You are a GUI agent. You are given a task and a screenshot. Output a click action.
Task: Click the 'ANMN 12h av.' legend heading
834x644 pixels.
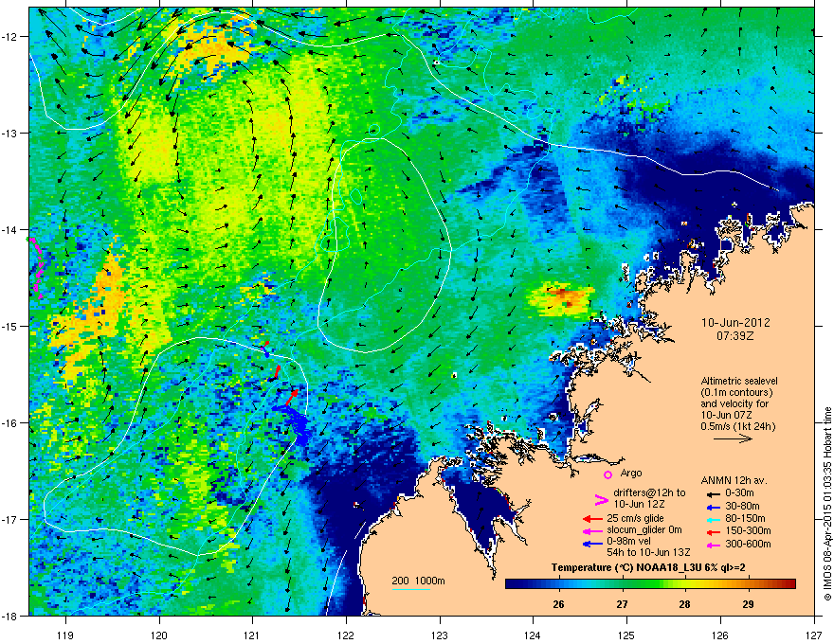[x=734, y=481]
